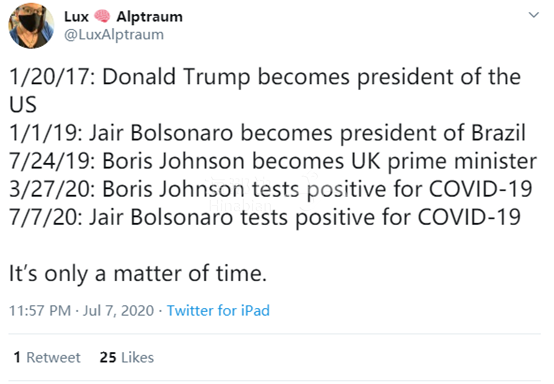The image size is (554, 384).
Task: View the 1 Retweet list
Action: coord(47,357)
